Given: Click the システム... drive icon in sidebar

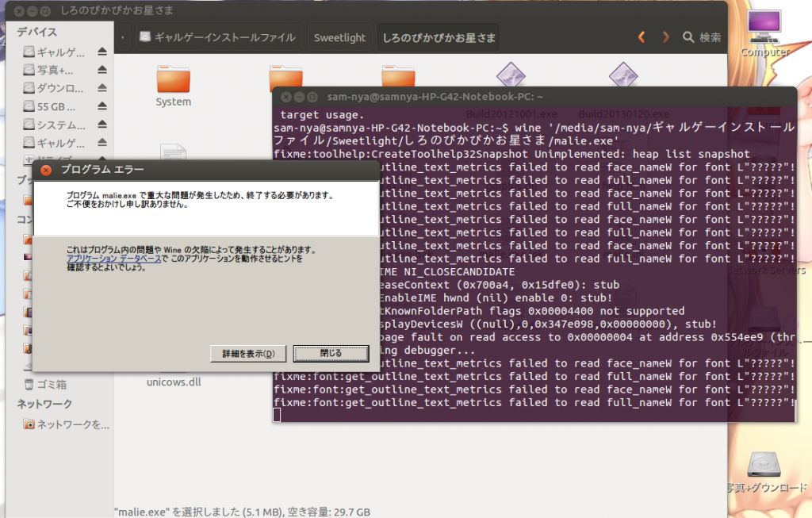Looking at the screenshot, I should coord(29,125).
